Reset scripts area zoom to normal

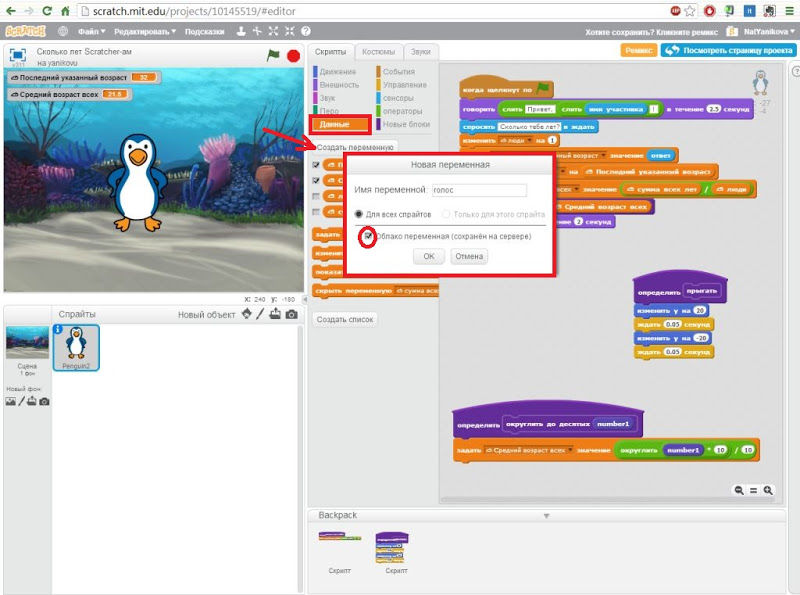754,490
